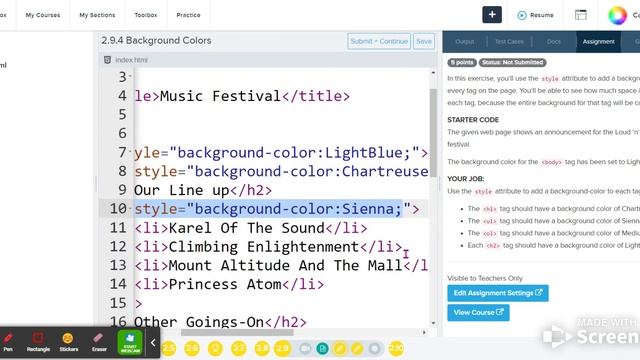Open the My Courses menu

(x=43, y=15)
